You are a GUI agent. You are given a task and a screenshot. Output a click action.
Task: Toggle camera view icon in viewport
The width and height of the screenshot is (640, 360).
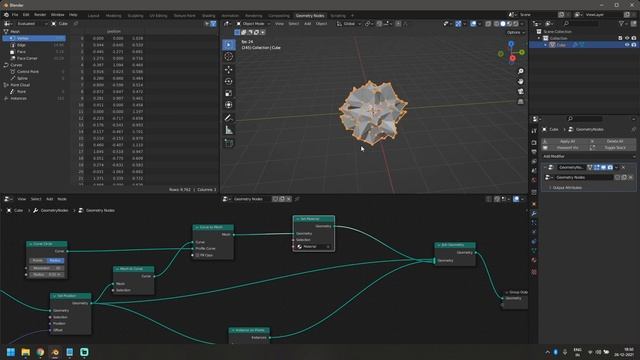pos(520,92)
